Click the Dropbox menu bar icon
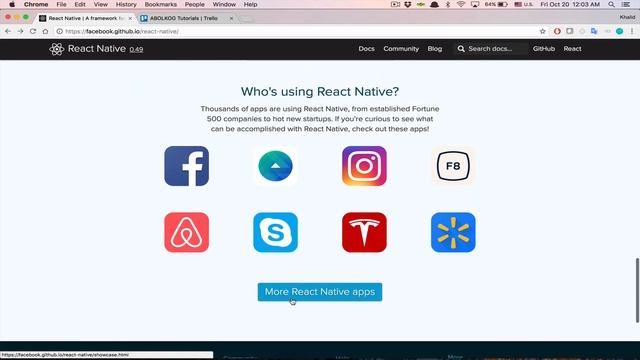Screen dimensions: 640x360 click(x=407, y=4)
